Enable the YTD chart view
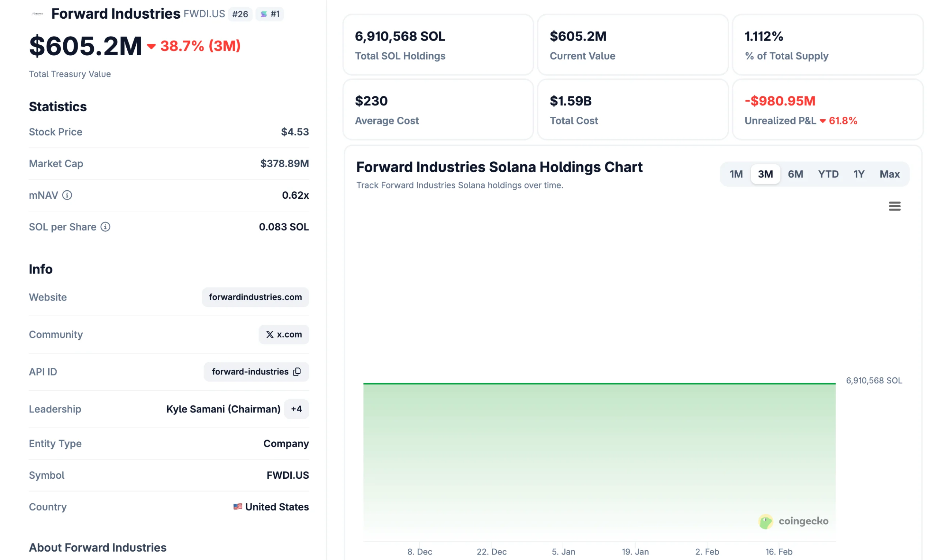937x560 pixels. [829, 174]
